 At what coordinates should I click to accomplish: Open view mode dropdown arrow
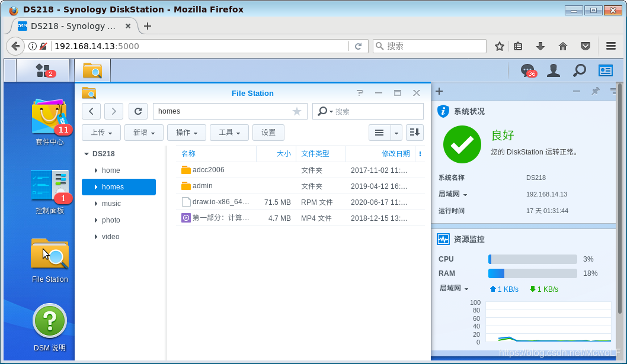[396, 132]
